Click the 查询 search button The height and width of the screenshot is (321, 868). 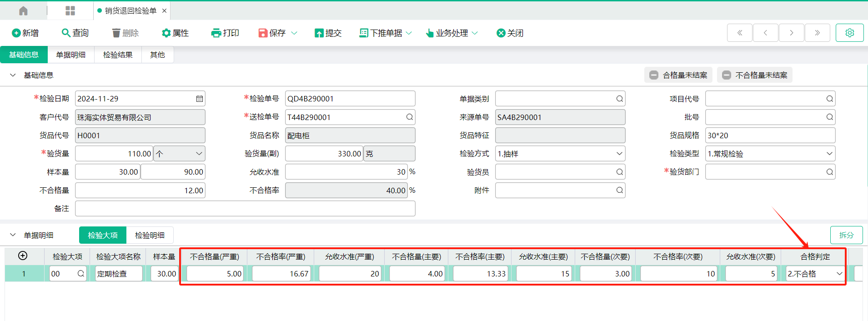[x=75, y=33]
